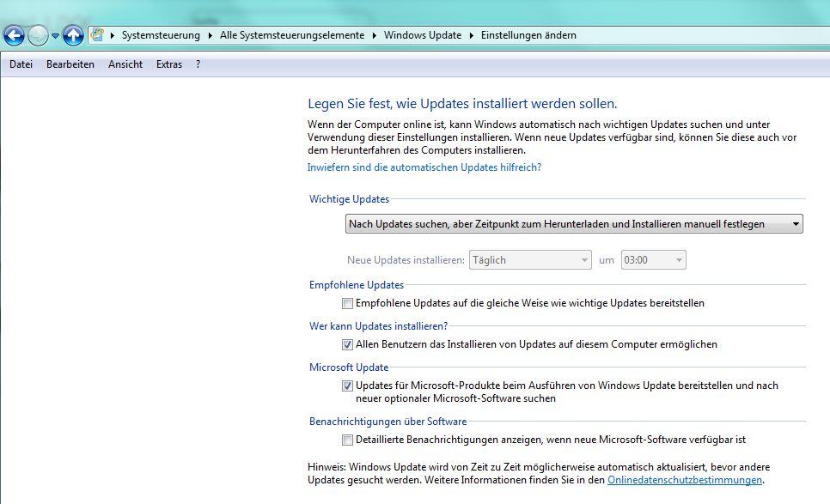Viewport: 830px width, 504px height.
Task: Open the 03:00 time dropdown
Action: 654,259
